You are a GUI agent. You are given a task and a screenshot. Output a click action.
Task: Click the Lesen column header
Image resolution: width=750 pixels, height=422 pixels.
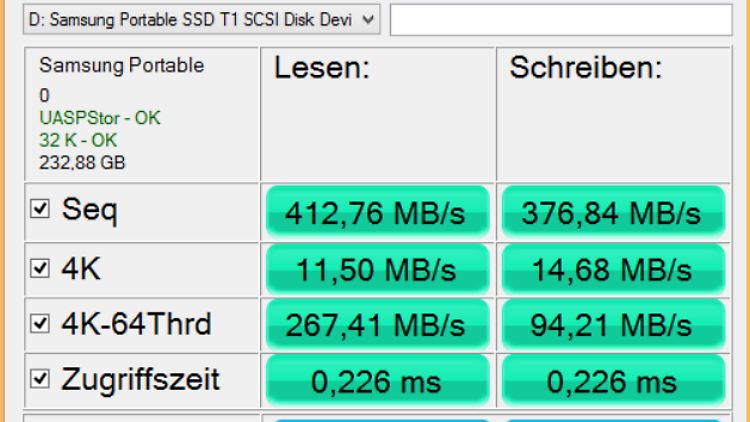(x=323, y=69)
